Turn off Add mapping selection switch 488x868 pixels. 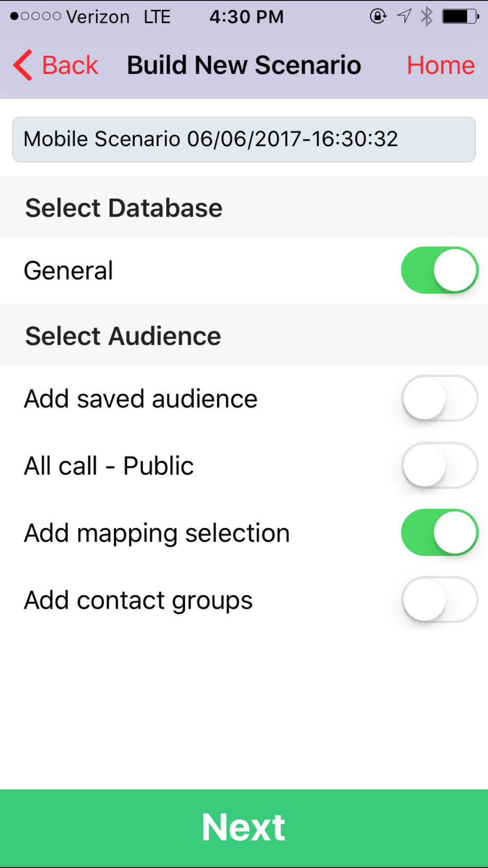pyautogui.click(x=439, y=533)
